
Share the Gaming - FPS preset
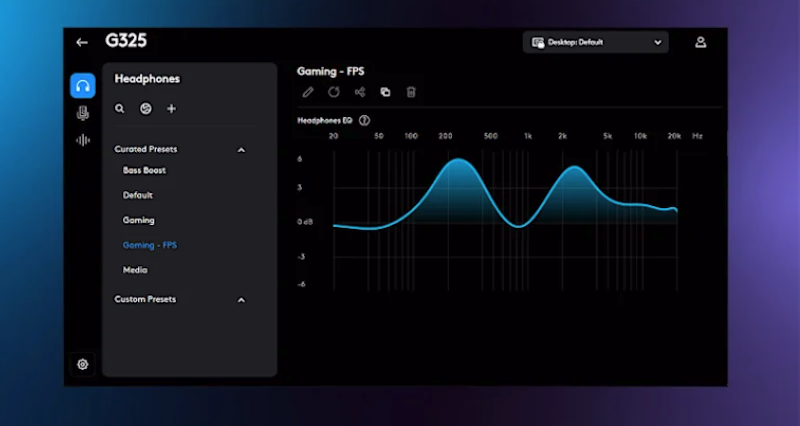click(360, 92)
